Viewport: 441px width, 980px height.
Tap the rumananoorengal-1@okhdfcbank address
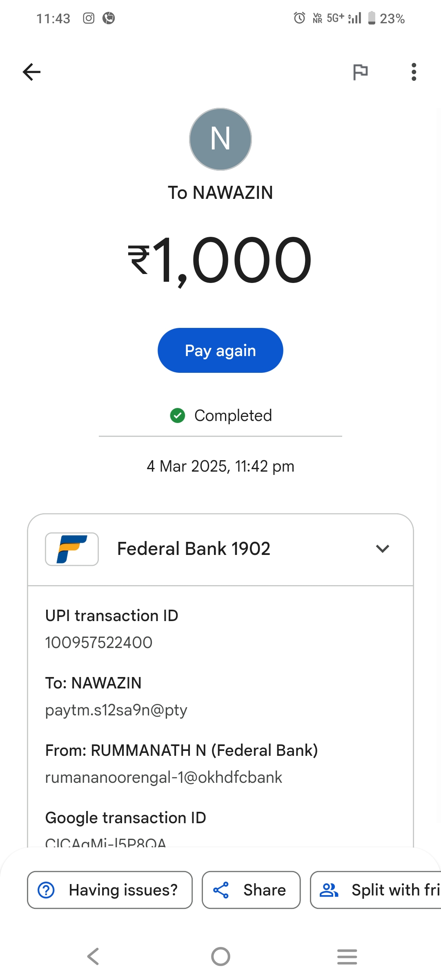(163, 777)
